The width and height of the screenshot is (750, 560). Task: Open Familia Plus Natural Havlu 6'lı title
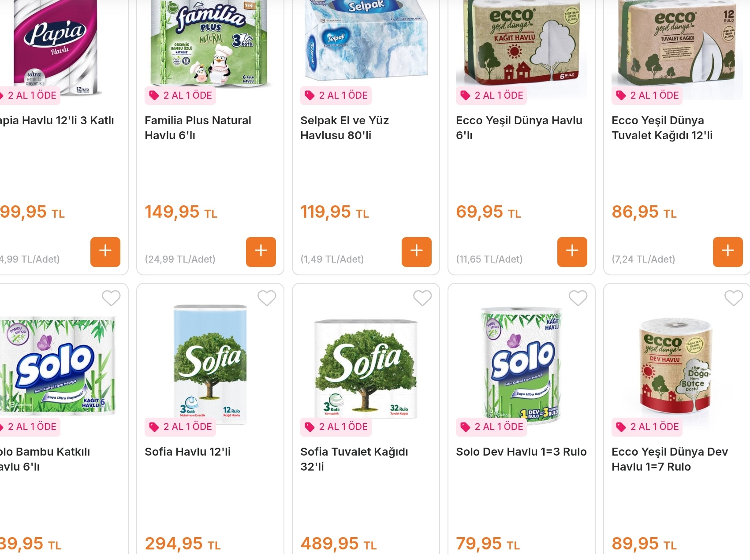198,128
